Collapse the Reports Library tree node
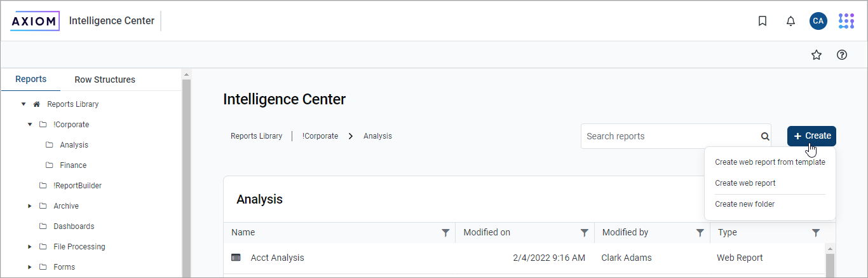Viewport: 868px width, 278px height. 24,104
